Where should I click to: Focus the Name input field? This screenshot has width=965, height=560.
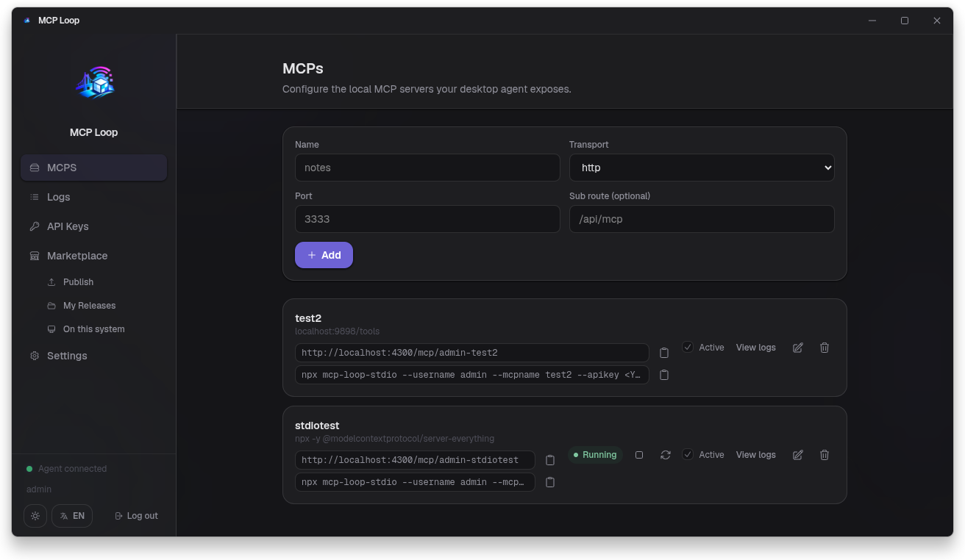pos(427,168)
